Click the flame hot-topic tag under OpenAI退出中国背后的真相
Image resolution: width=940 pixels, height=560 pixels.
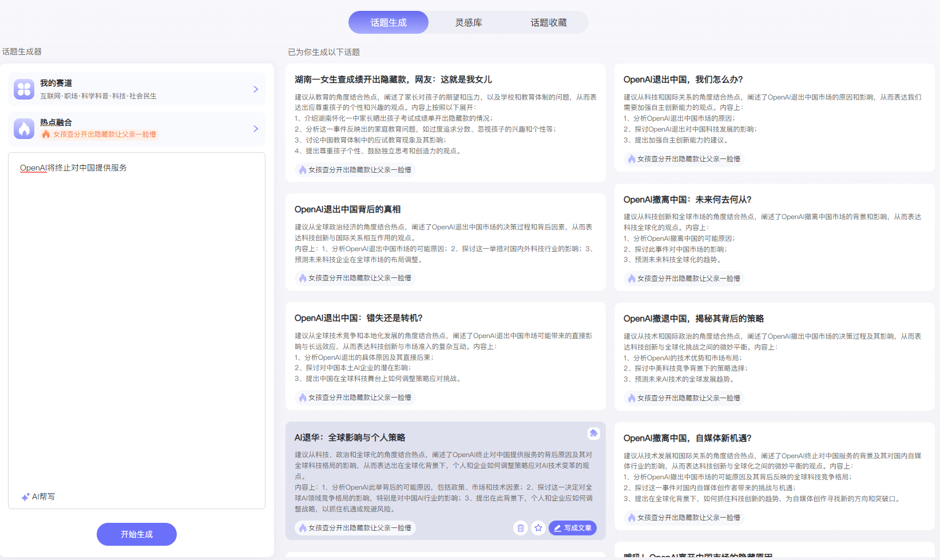click(x=355, y=278)
